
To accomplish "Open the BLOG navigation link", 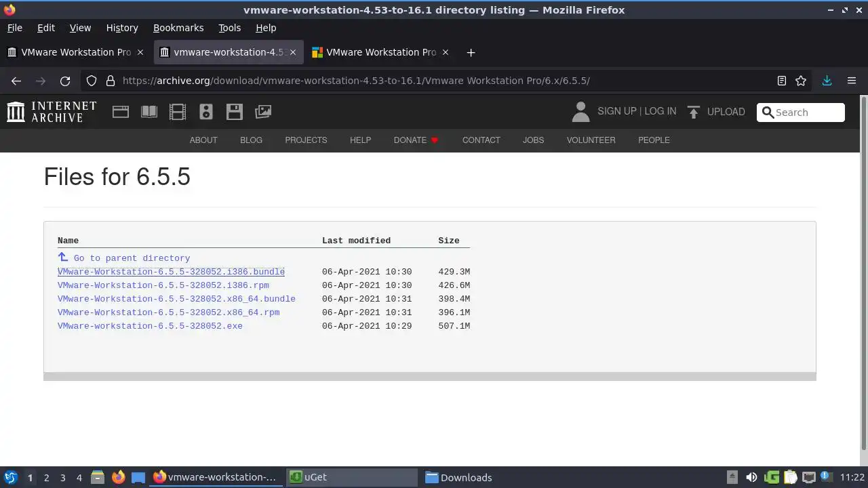I will [251, 140].
